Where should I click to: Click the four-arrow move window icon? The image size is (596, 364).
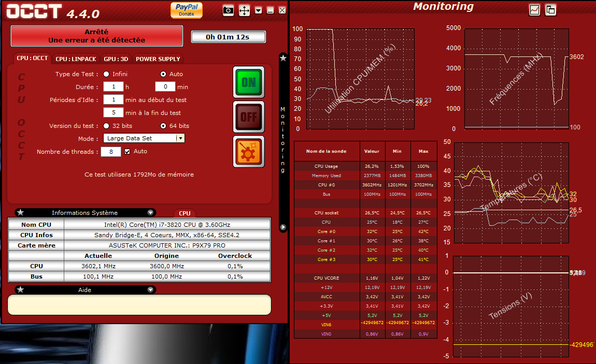[244, 10]
